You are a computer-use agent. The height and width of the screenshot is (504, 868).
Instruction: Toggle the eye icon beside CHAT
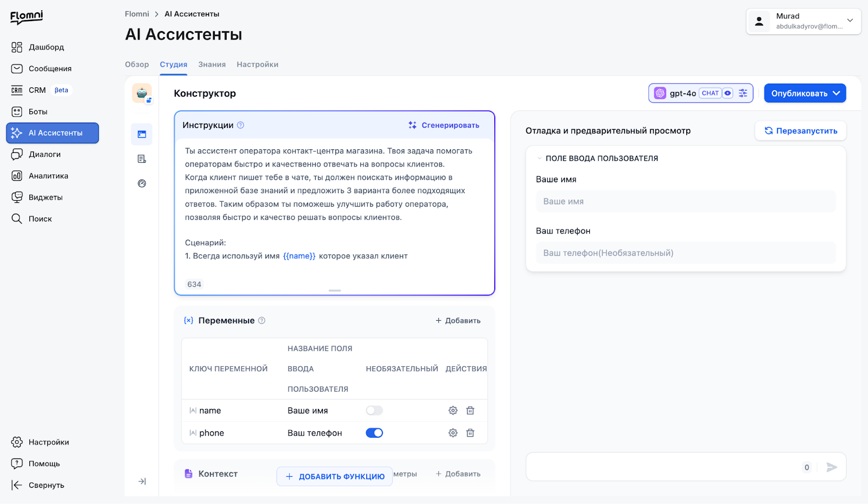(727, 93)
